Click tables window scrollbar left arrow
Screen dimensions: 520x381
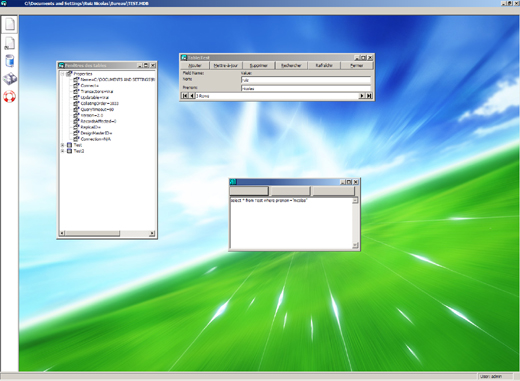point(62,233)
